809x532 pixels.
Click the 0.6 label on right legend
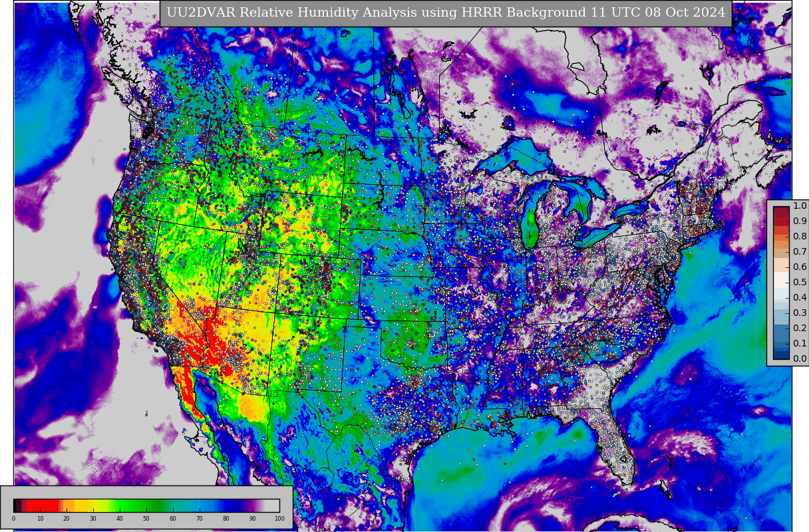click(800, 267)
